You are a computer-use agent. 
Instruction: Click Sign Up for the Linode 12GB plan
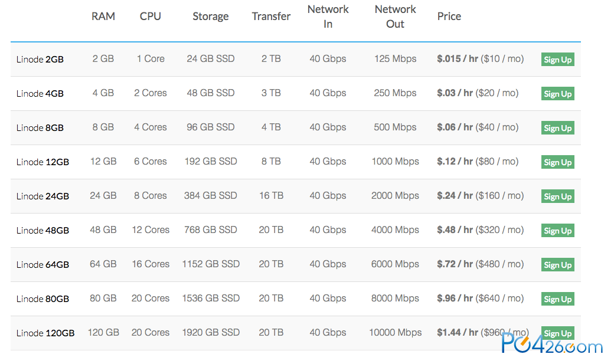557,162
